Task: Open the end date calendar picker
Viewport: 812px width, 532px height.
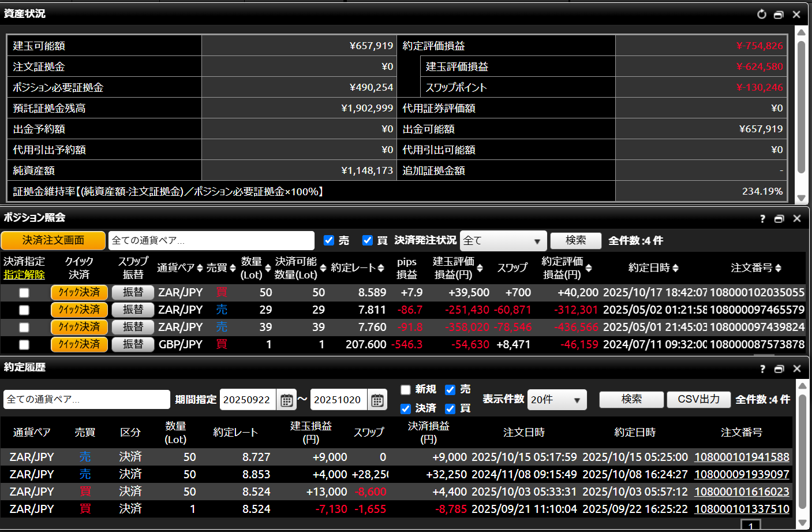Action: (377, 400)
